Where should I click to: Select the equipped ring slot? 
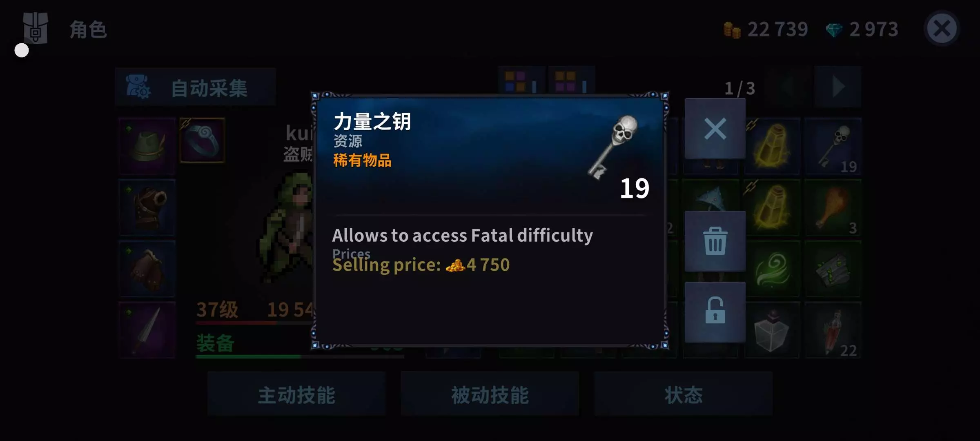203,140
